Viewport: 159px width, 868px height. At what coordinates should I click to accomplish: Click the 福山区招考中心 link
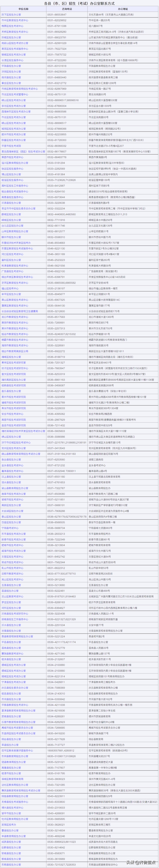point(10,289)
